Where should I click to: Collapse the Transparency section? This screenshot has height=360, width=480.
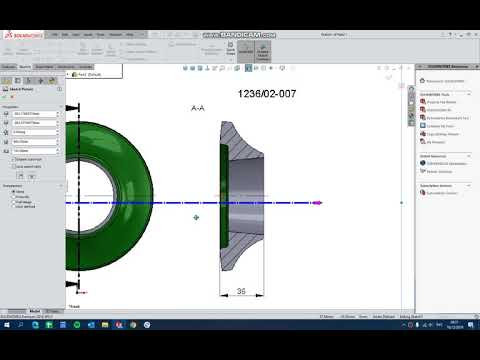[61, 186]
